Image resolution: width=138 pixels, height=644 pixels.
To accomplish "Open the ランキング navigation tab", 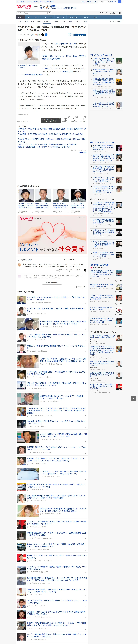I will [x=86, y=17].
